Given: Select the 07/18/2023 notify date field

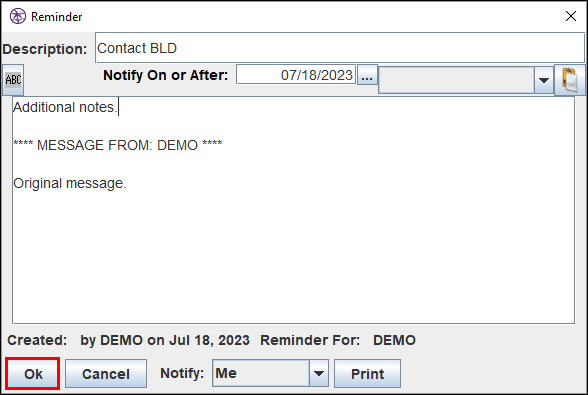Looking at the screenshot, I should pyautogui.click(x=296, y=75).
